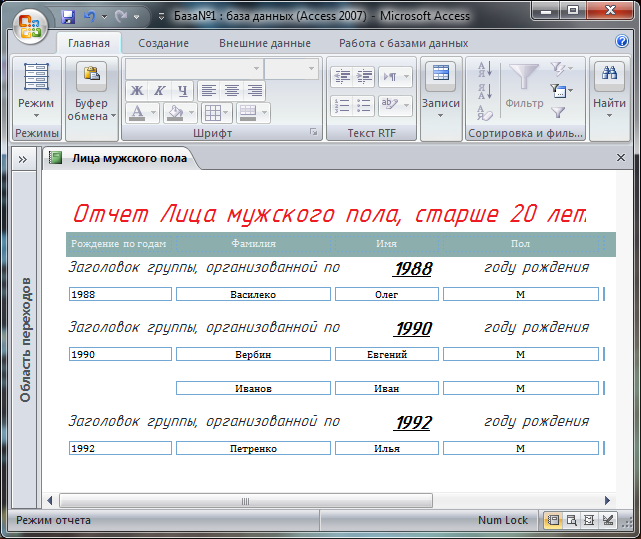Click the Область переходов sidebar bar

pyautogui.click(x=25, y=339)
